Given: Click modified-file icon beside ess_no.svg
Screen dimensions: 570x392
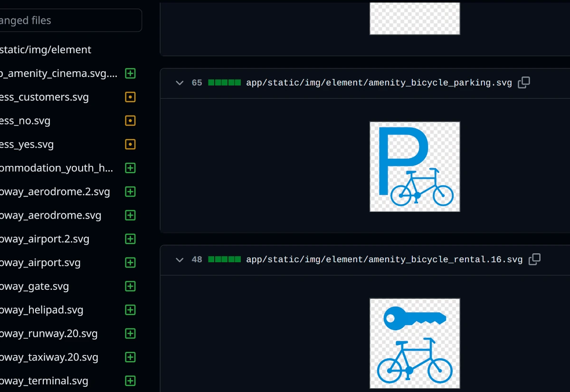Looking at the screenshot, I should [130, 121].
